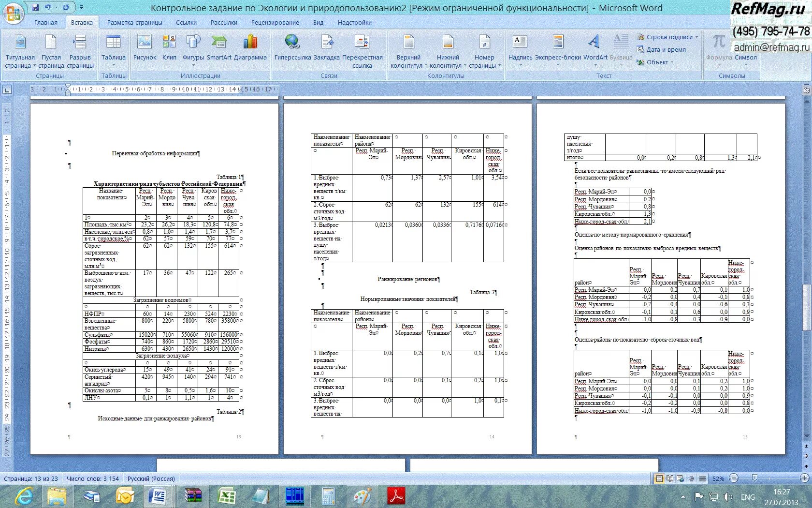Insert a bookmark via Закладка

point(327,47)
